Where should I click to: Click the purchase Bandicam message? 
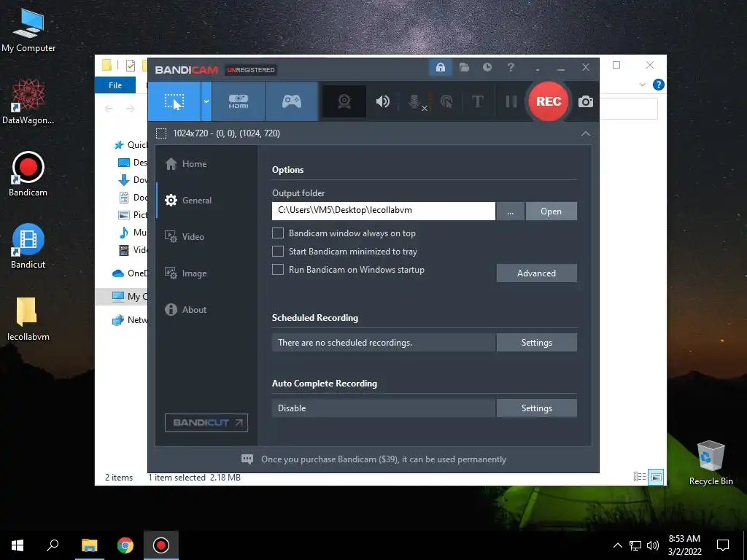[x=384, y=459]
